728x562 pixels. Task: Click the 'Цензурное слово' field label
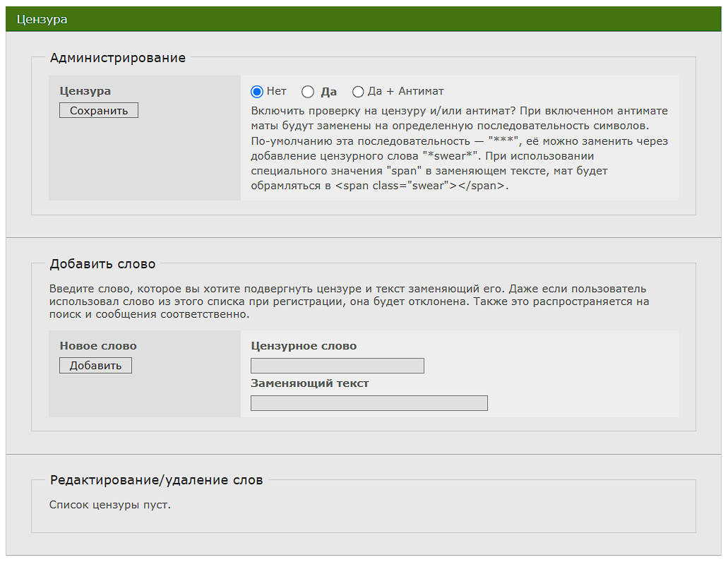(304, 346)
